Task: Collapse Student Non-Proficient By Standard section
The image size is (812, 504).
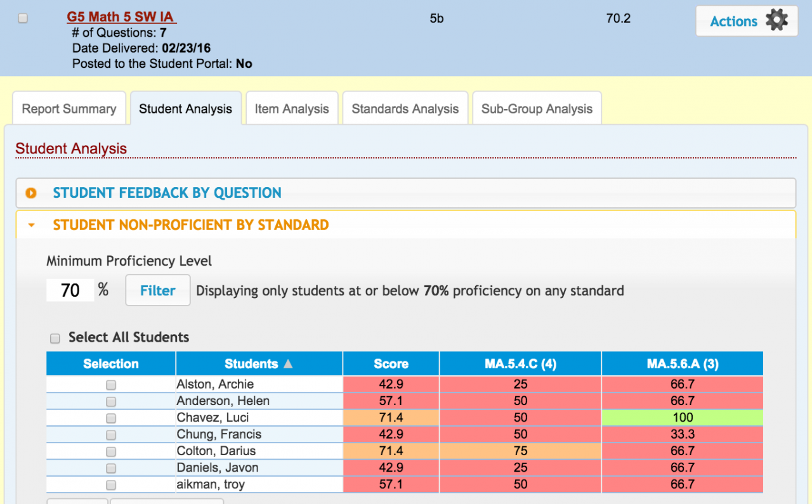Action: pyautogui.click(x=406, y=224)
